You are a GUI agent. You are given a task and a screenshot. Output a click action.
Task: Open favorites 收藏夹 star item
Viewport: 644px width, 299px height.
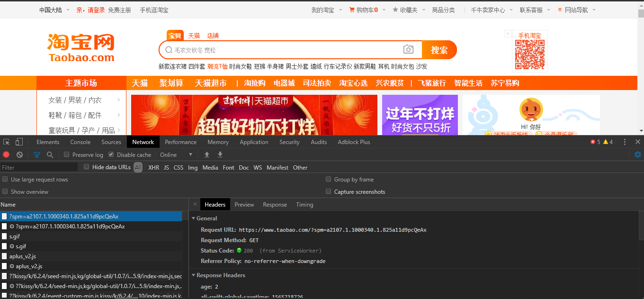(x=405, y=9)
